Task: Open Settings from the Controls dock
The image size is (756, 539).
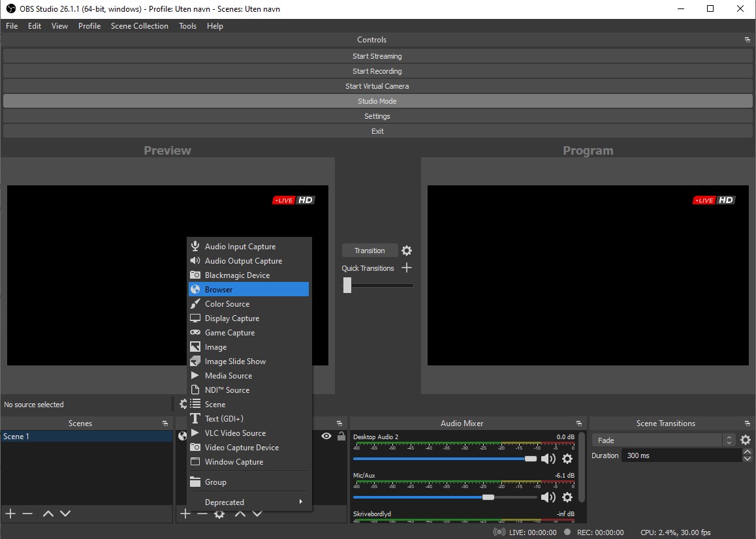Action: point(377,116)
